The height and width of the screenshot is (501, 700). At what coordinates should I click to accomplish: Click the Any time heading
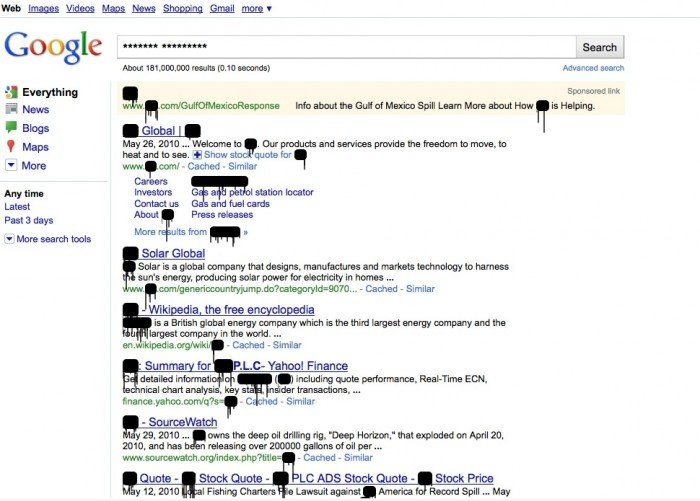(24, 193)
